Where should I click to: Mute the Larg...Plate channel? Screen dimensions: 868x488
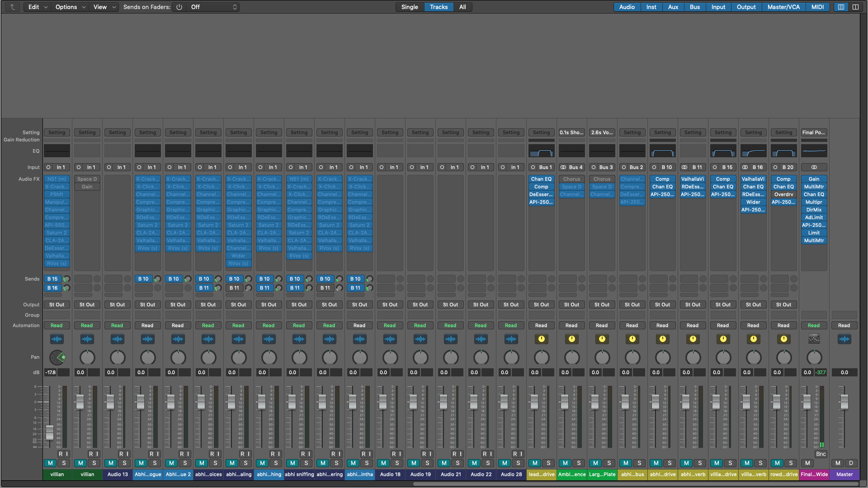pos(595,463)
